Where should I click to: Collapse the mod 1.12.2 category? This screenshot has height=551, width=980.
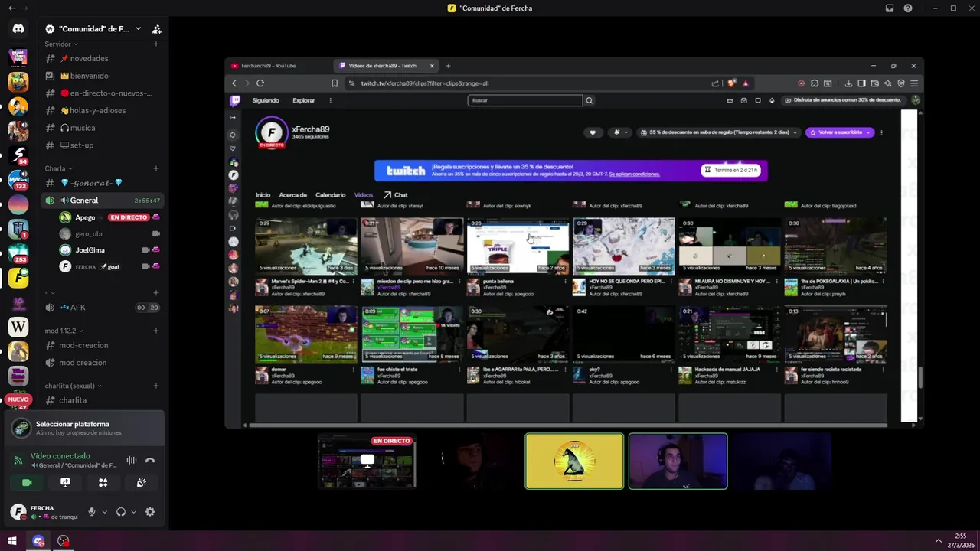click(64, 331)
